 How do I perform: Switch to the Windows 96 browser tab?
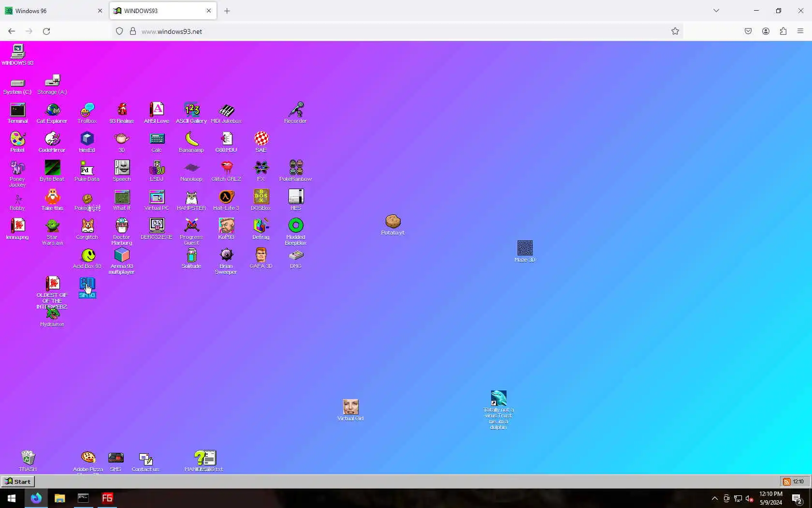click(x=54, y=11)
